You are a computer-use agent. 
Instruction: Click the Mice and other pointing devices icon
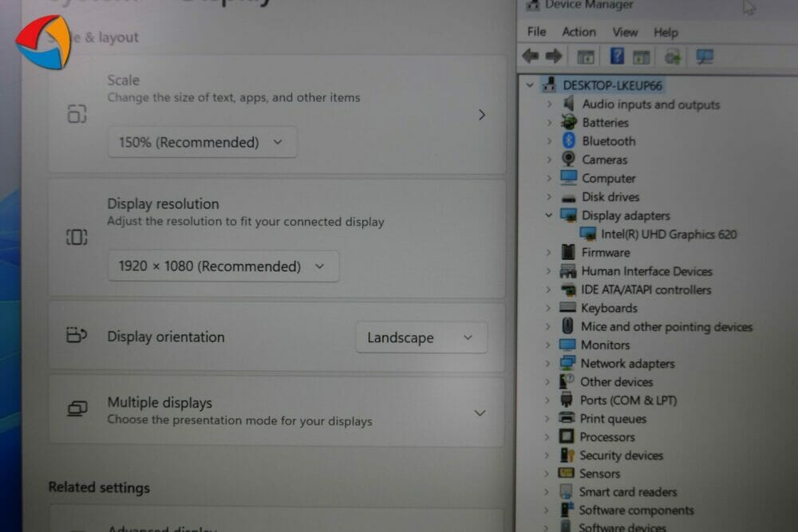point(567,325)
